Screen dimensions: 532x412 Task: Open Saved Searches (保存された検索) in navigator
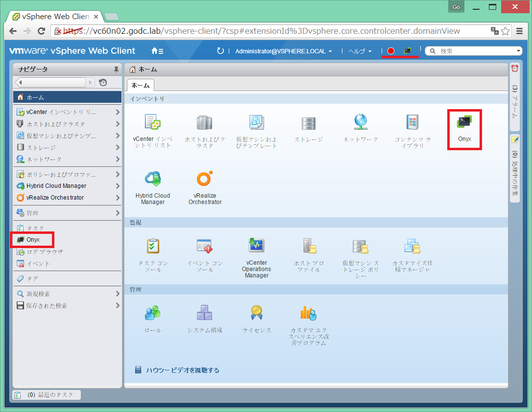[67, 306]
